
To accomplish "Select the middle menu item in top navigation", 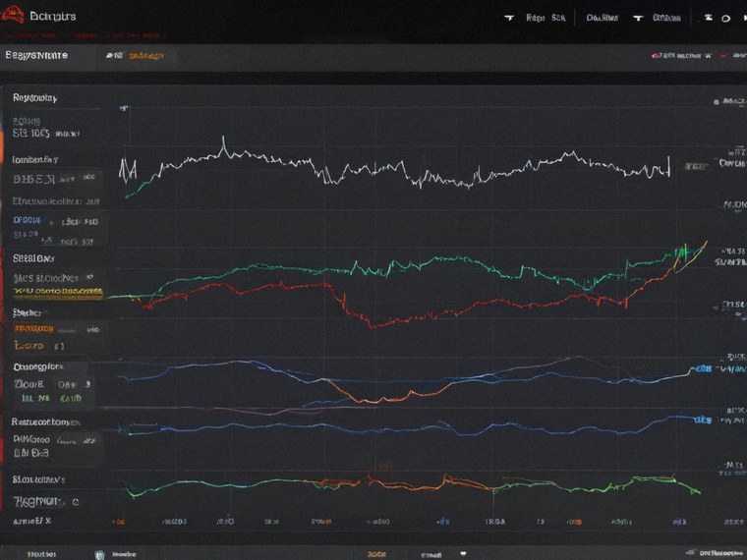I will [x=602, y=18].
